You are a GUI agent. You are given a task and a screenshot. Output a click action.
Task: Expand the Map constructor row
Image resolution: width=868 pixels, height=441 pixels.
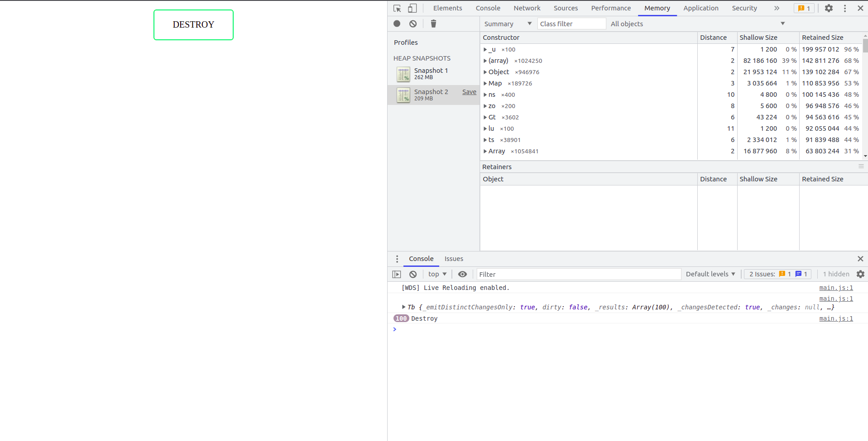pos(485,84)
